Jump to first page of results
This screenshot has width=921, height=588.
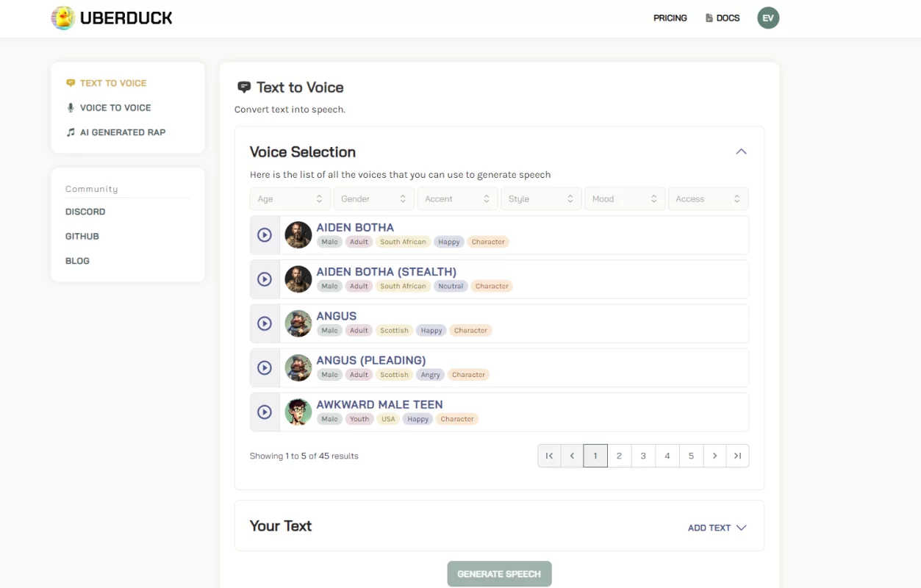pos(549,456)
